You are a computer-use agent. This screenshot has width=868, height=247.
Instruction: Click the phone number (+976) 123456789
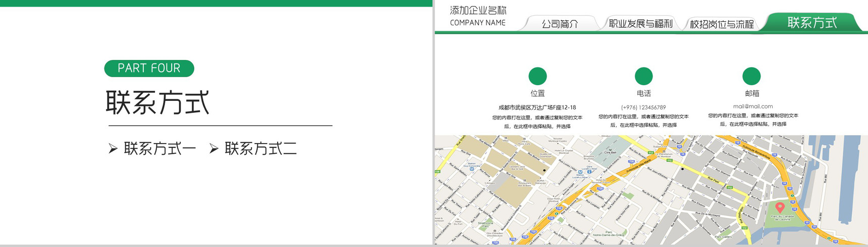[643, 107]
